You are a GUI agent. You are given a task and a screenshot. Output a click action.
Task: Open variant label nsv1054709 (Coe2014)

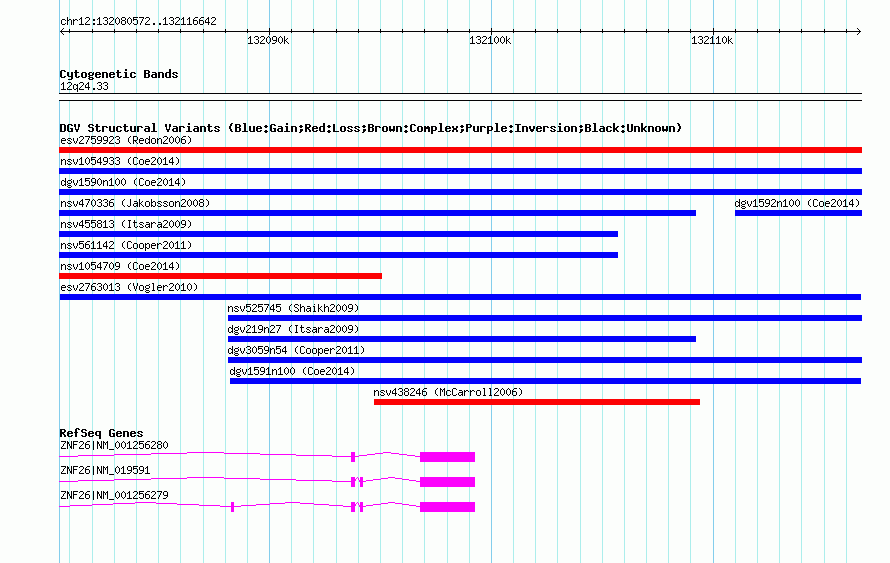pos(120,266)
